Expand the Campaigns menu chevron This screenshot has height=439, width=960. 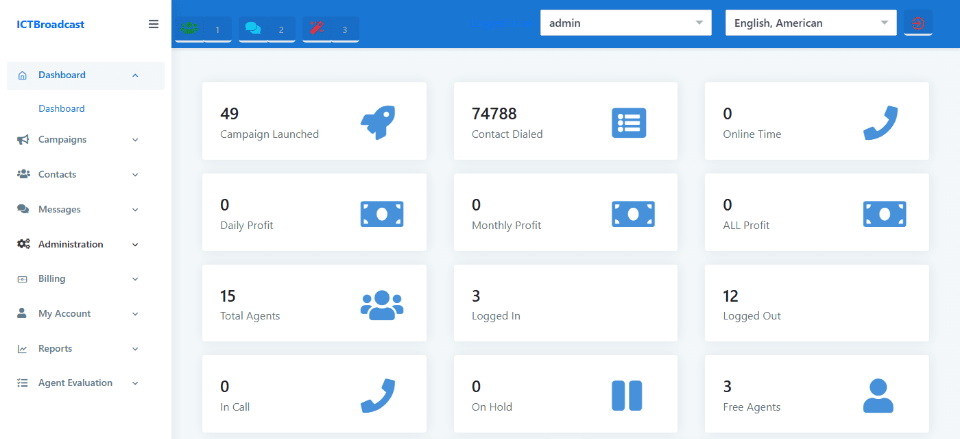click(135, 140)
